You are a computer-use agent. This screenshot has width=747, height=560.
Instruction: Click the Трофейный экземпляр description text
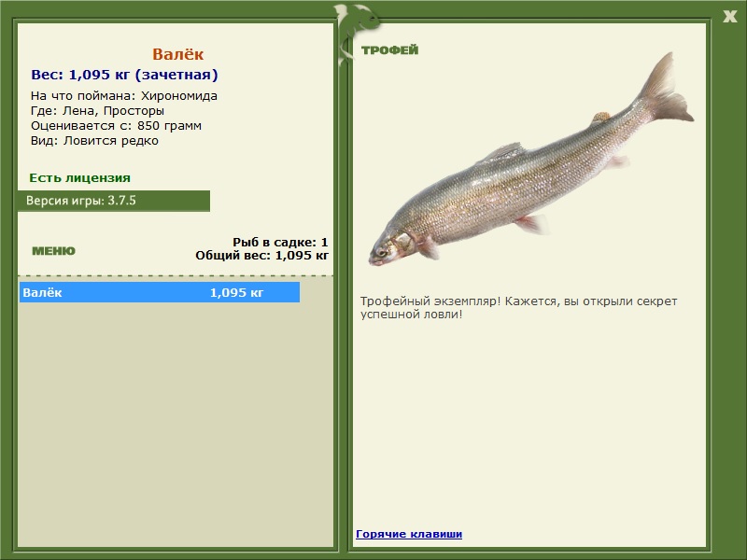tap(518, 308)
